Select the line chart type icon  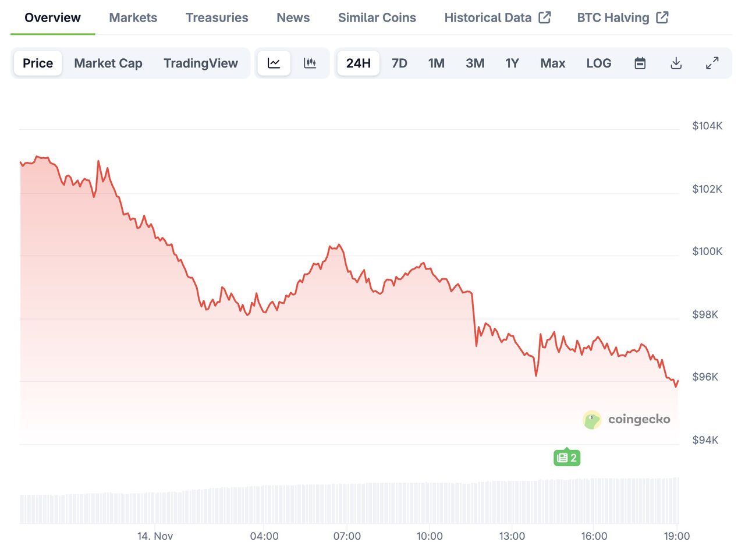click(x=274, y=63)
